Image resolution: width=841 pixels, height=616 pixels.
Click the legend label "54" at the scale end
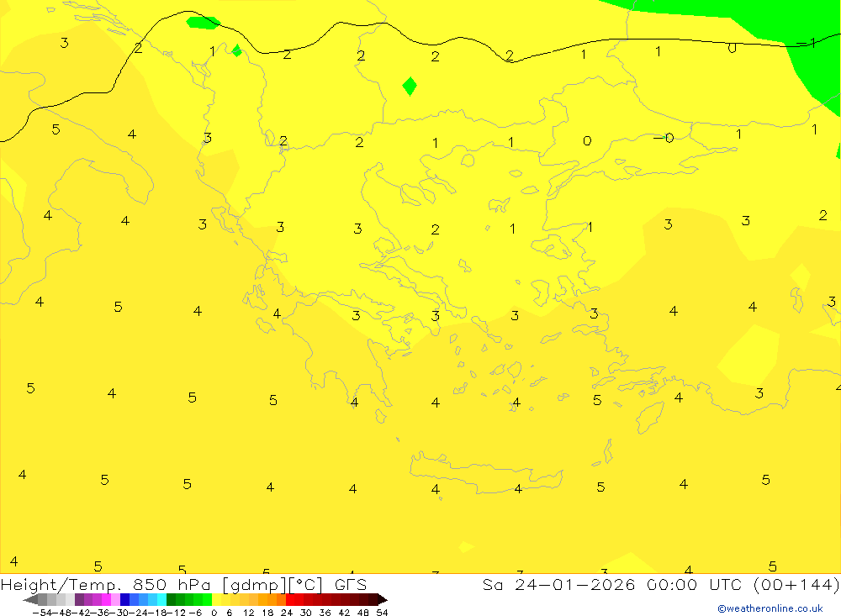382,613
